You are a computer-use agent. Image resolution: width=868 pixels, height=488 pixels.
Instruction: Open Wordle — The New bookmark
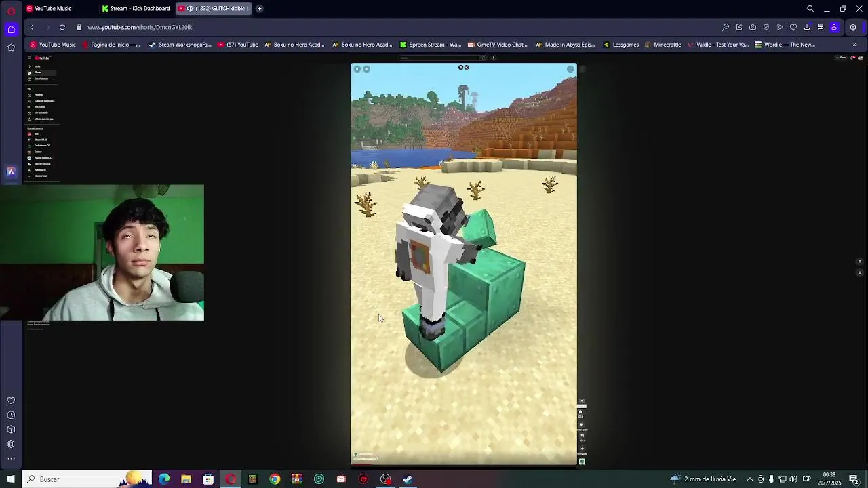(785, 45)
